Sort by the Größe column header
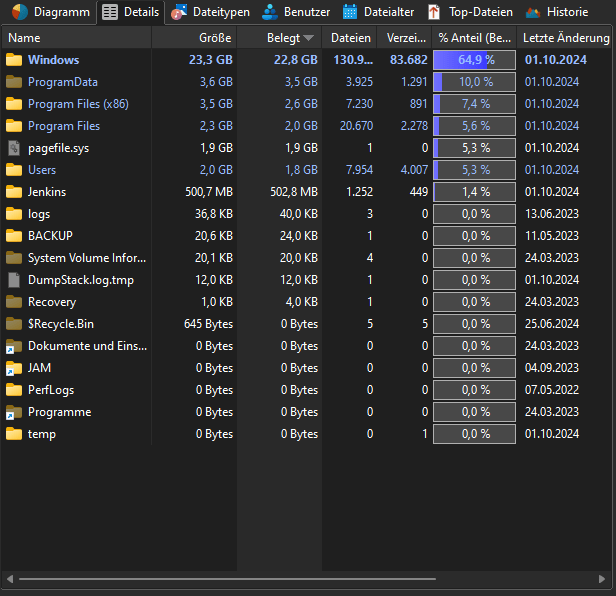Screen dimensions: 616x596 click(x=194, y=38)
